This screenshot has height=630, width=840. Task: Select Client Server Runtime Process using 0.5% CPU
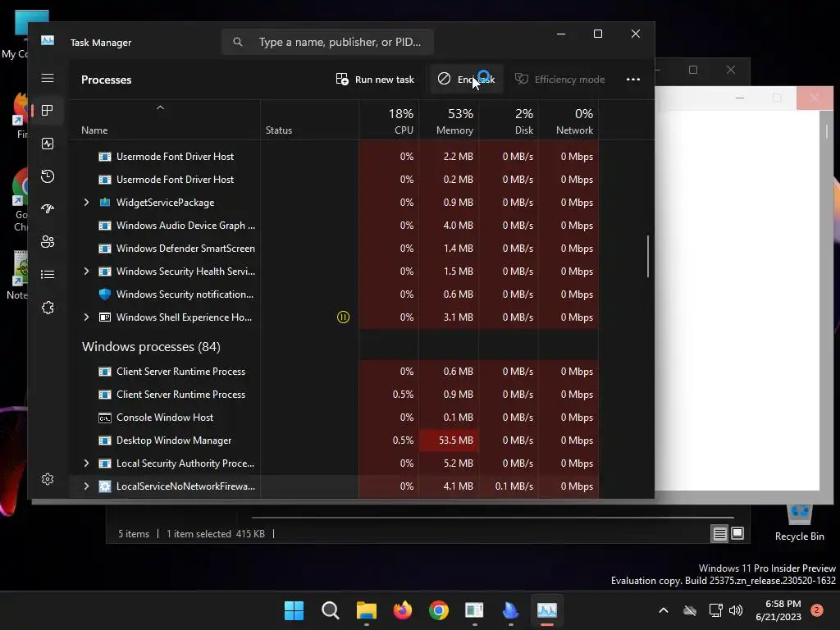(333, 395)
